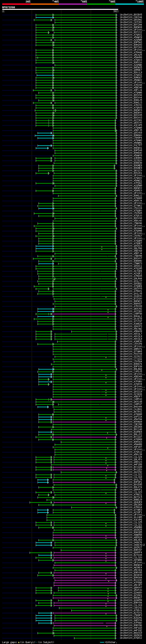The height and width of the screenshot is (644, 146).
Task: Select hit UniRef100_A7R2U8
Action: [x=131, y=85]
